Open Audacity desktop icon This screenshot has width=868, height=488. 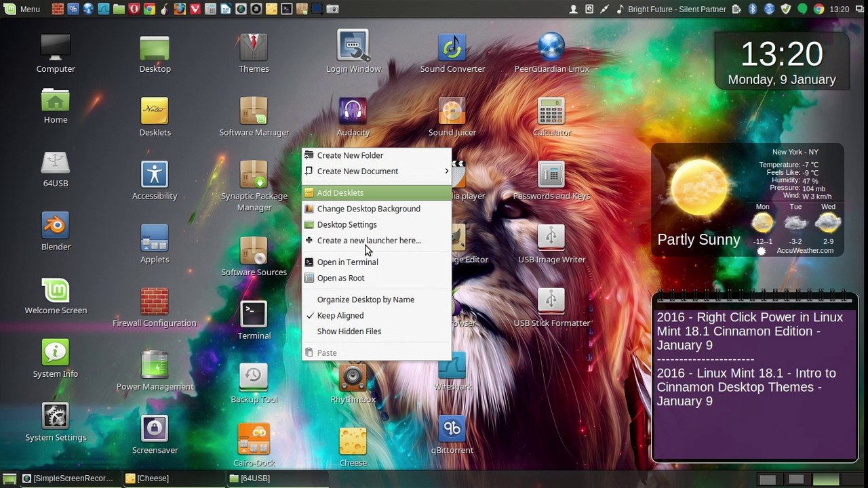pos(353,111)
